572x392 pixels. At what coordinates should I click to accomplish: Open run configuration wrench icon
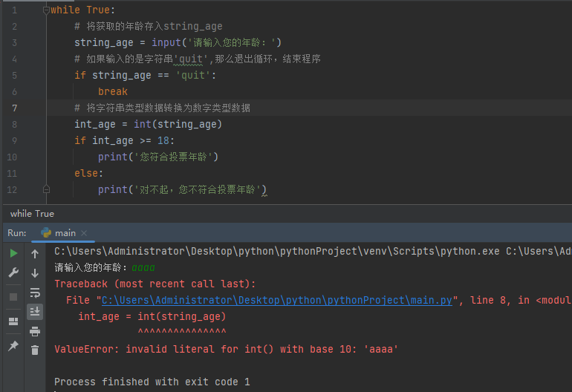(x=13, y=272)
